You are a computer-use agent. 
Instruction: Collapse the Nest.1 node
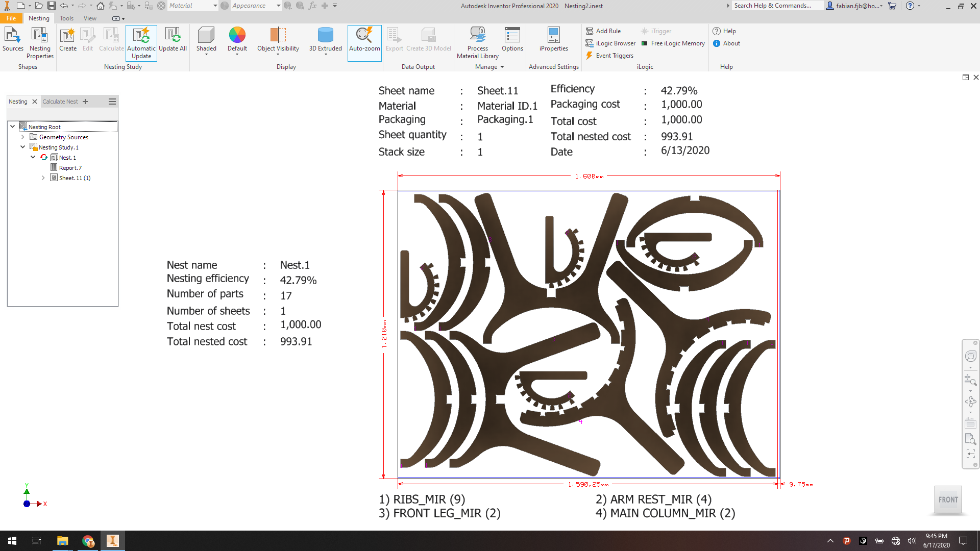coord(33,157)
